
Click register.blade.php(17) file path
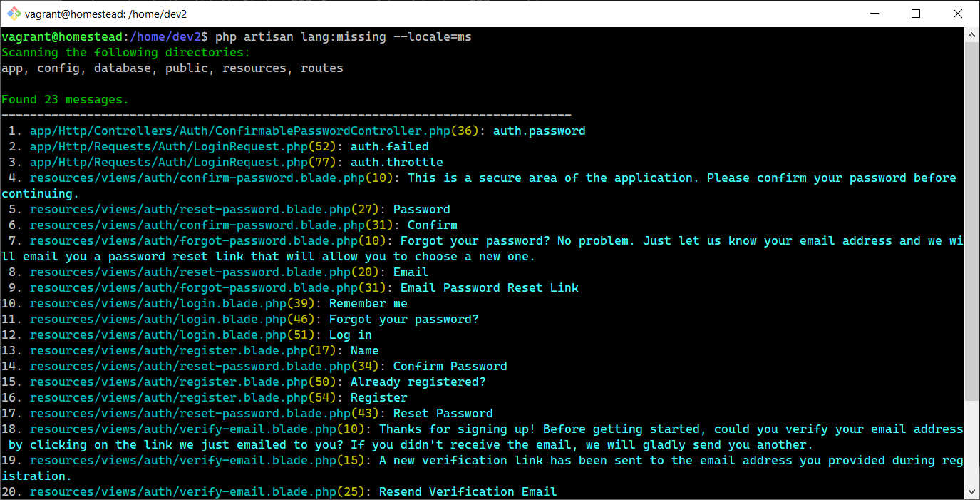(x=182, y=351)
